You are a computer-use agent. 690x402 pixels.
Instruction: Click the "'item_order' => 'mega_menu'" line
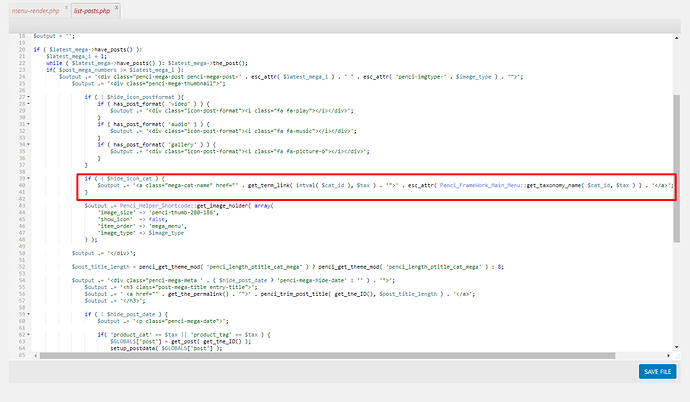pos(142,226)
